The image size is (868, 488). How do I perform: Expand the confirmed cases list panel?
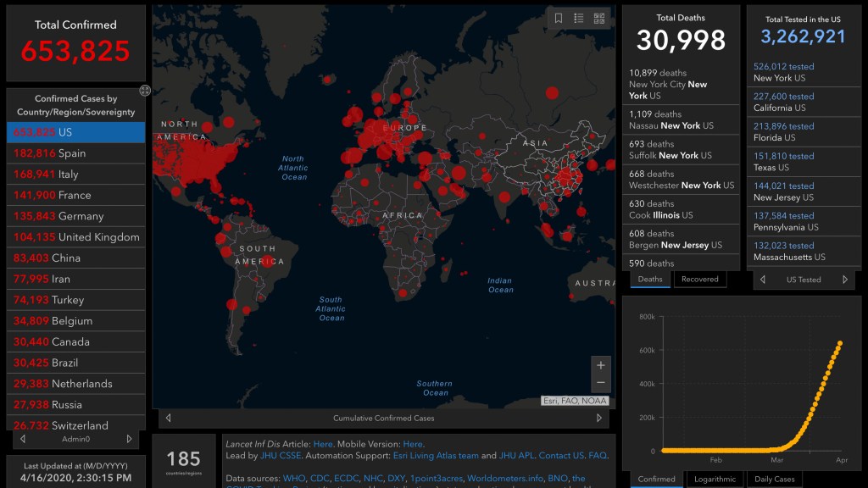[144, 90]
